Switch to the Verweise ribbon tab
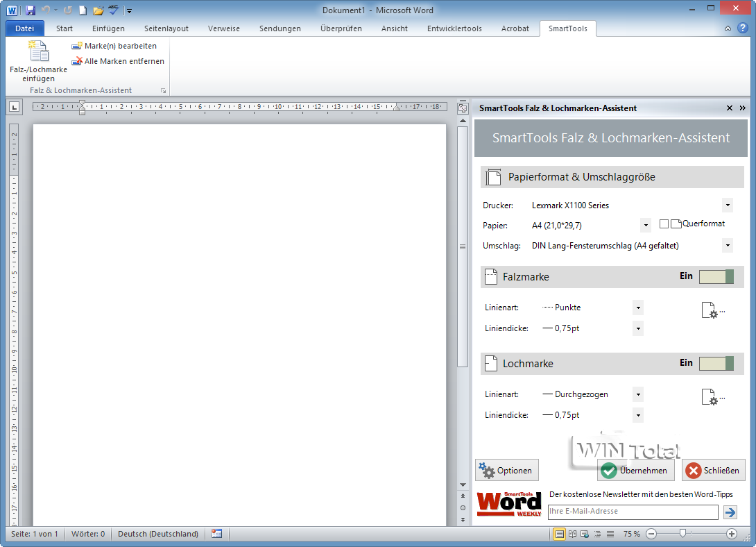The image size is (756, 547). point(224,28)
